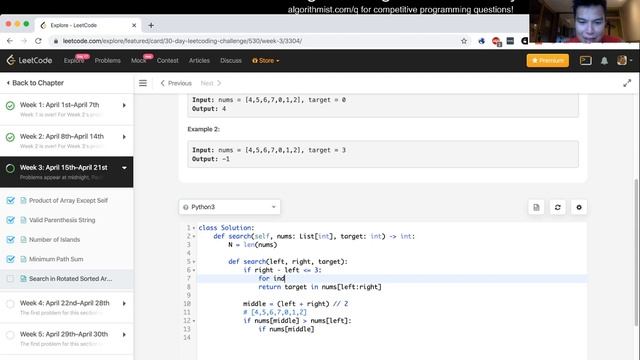Open Valid Parenthesis String

[x=62, y=220]
